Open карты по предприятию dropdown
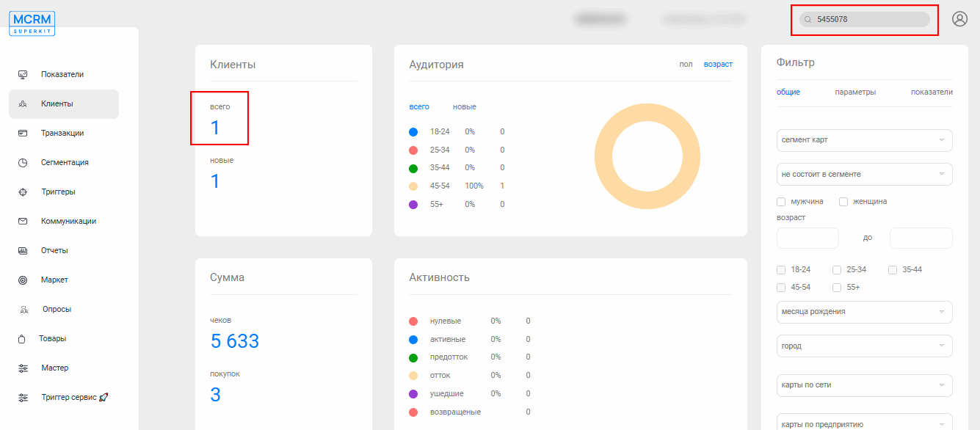This screenshot has height=430, width=980. point(865,422)
